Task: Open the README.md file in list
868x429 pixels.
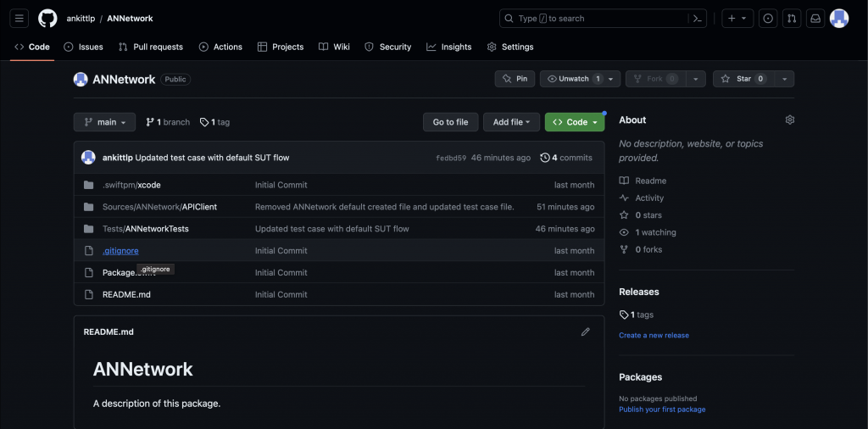Action: pyautogui.click(x=126, y=294)
